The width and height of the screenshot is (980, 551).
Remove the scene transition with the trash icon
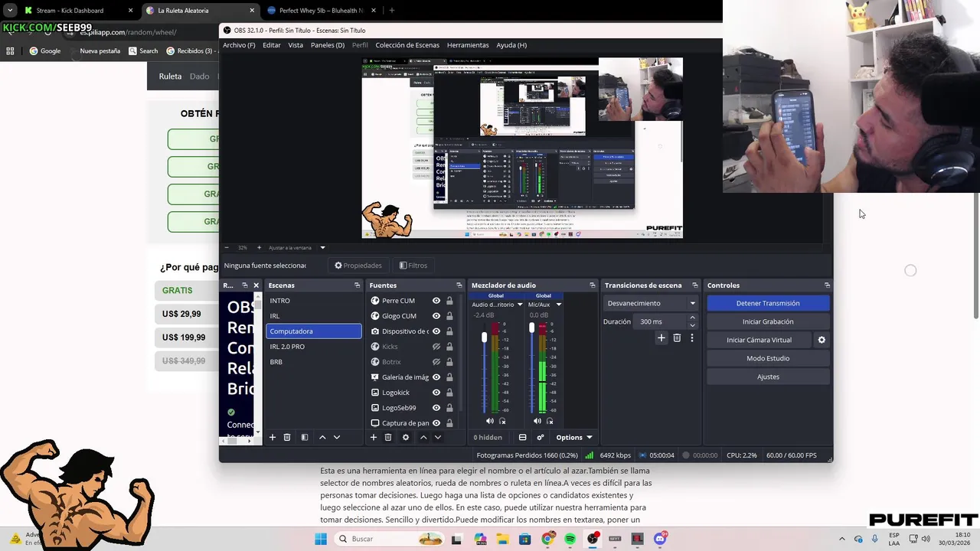677,337
